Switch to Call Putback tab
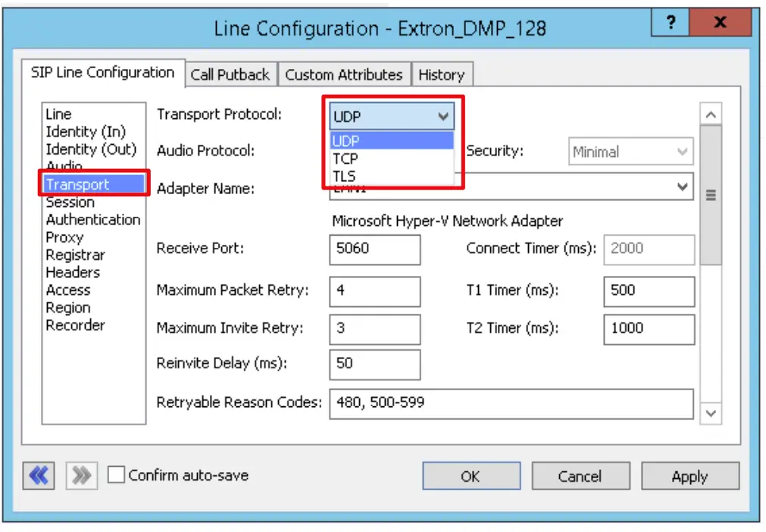The height and width of the screenshot is (532, 766). pyautogui.click(x=230, y=75)
